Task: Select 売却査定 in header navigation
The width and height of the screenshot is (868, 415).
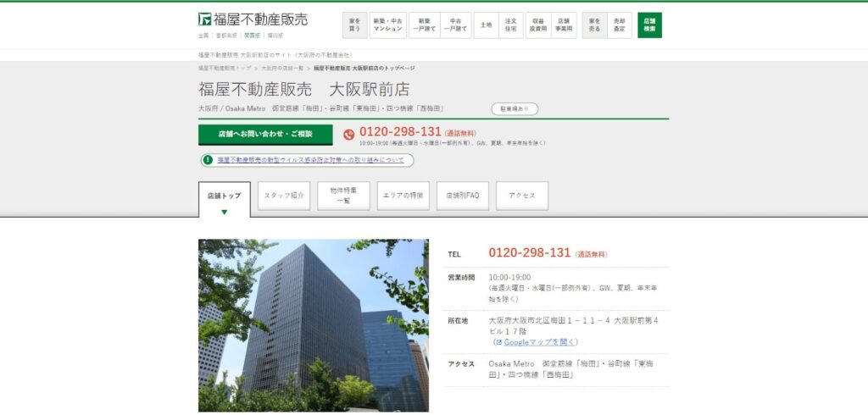Action: tap(620, 25)
